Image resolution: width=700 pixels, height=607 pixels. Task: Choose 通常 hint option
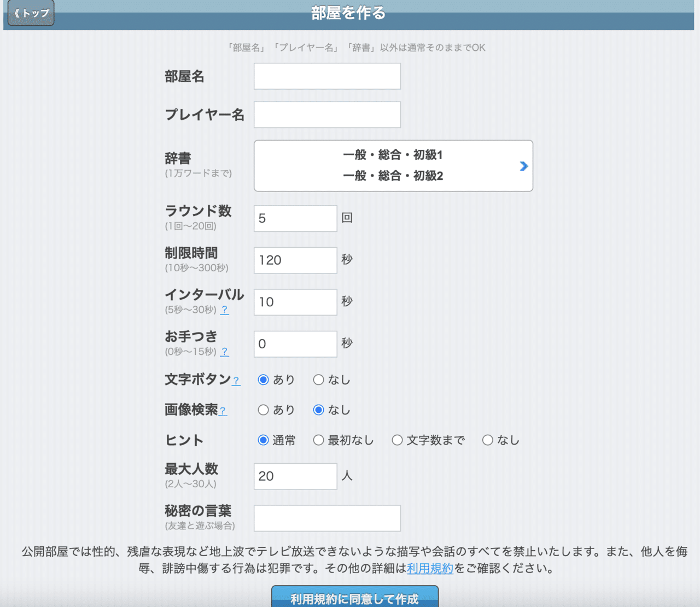(x=264, y=440)
